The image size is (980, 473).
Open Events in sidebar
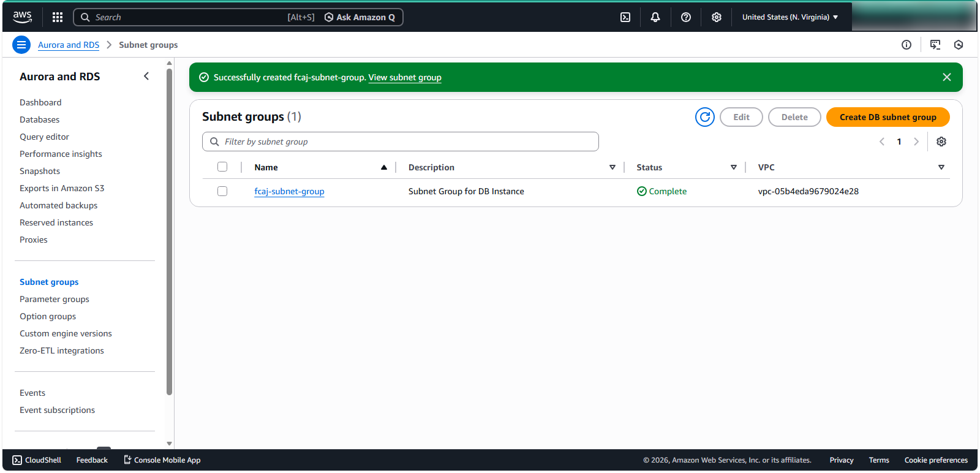(x=32, y=393)
